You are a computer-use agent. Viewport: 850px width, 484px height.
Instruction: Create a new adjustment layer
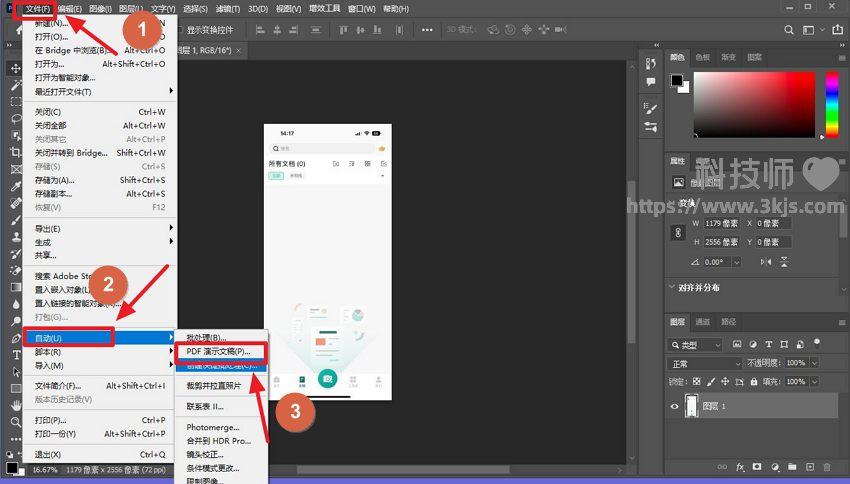tap(775, 467)
